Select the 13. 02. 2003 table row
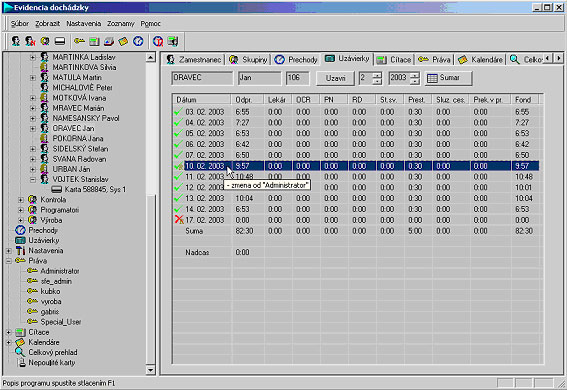 tap(356, 198)
